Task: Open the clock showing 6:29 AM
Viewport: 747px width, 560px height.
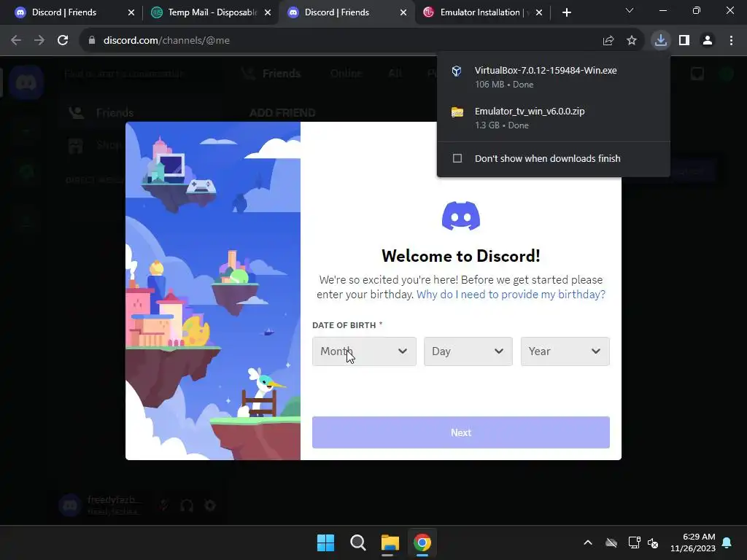Action: (693, 542)
